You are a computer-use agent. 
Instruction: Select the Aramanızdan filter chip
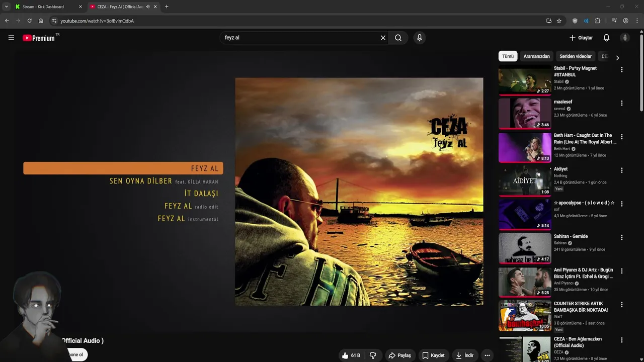pyautogui.click(x=536, y=56)
